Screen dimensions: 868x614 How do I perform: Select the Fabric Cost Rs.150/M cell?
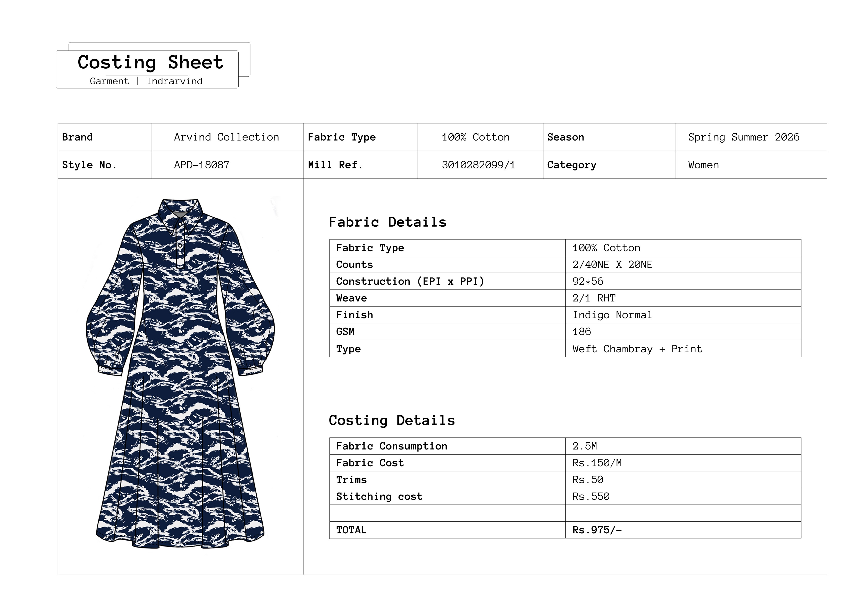tap(597, 463)
